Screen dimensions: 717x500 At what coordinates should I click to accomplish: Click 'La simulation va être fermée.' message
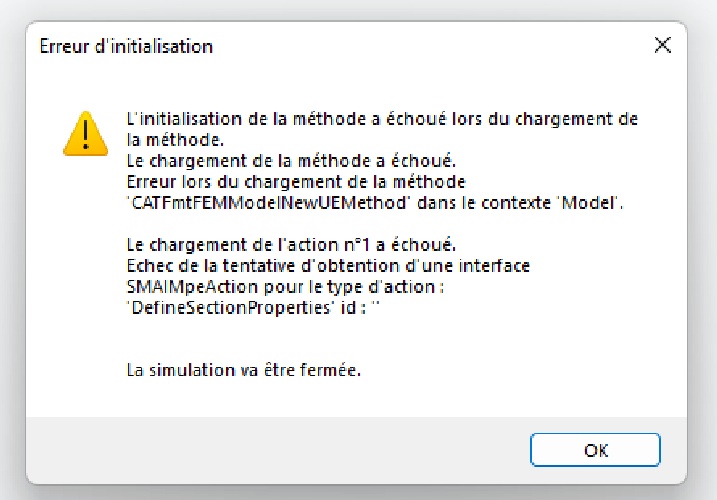point(244,370)
